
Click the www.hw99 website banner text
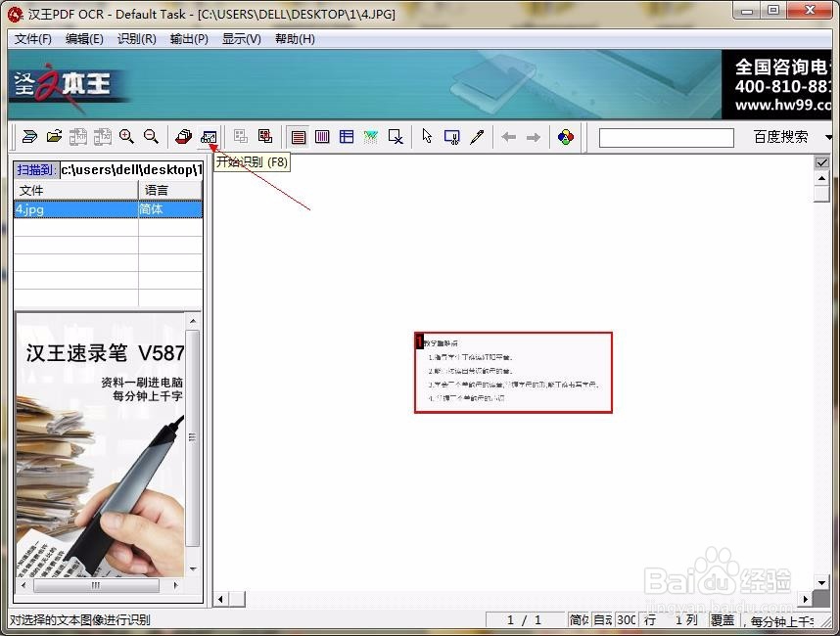(782, 105)
